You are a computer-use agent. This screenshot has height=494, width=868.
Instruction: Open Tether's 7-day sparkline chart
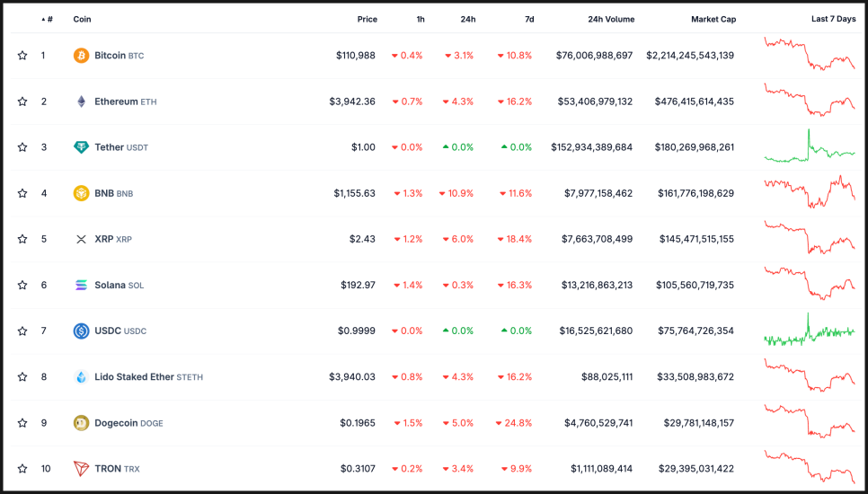tap(810, 147)
